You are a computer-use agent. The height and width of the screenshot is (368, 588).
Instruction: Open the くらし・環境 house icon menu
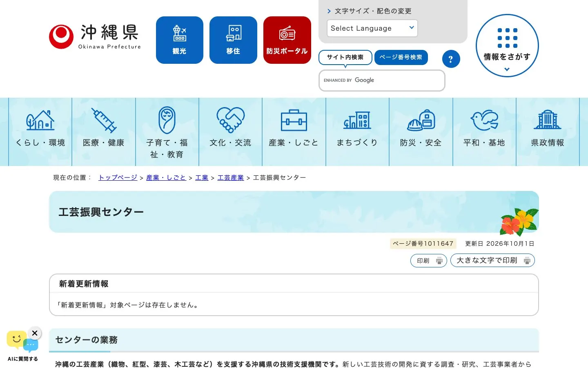40,132
